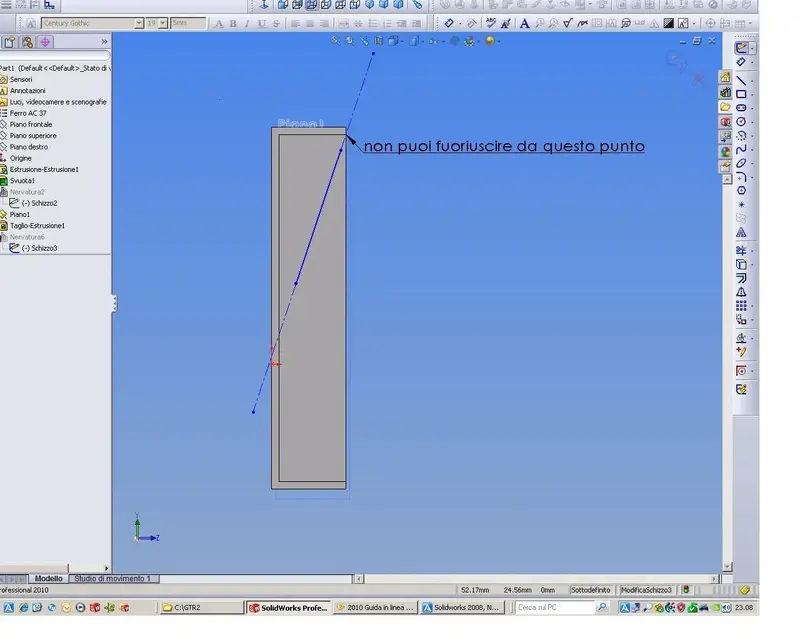800x640 pixels.
Task: Open the Note annotation tool
Action: click(x=524, y=23)
